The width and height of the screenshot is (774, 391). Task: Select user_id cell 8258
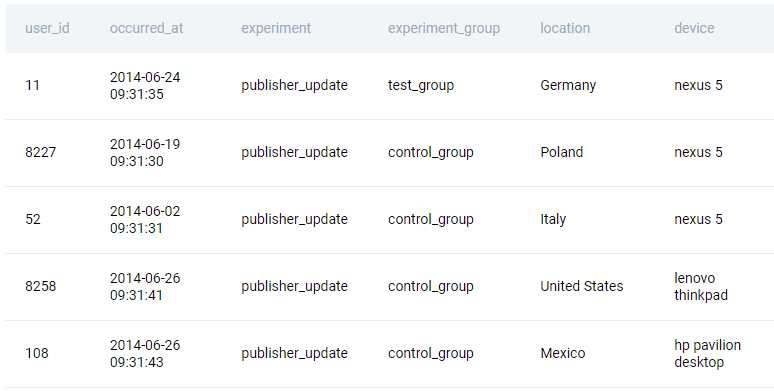point(40,286)
